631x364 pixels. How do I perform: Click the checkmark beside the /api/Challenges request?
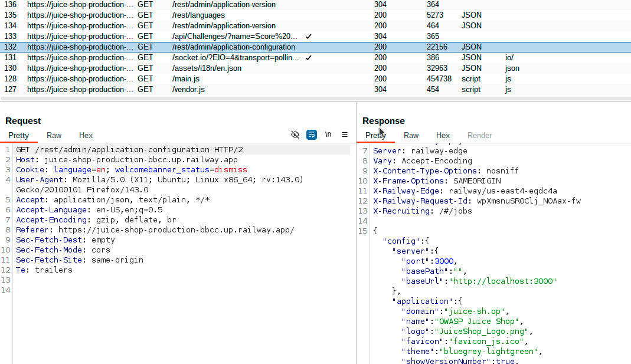[308, 36]
